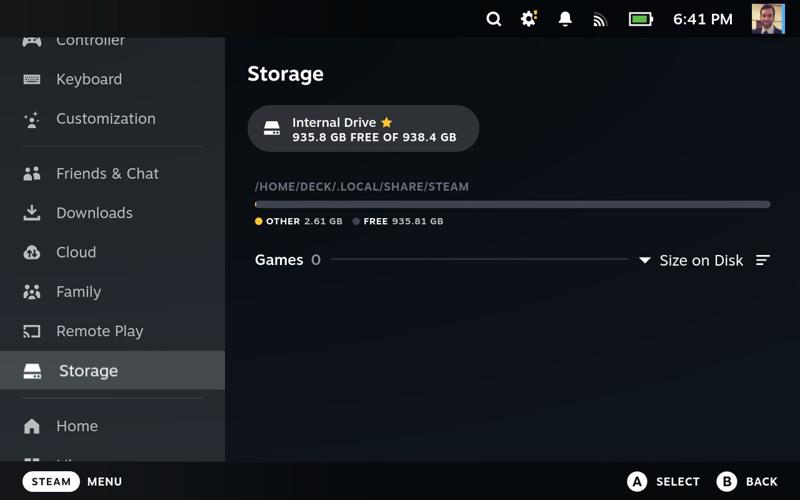The width and height of the screenshot is (800, 500).
Task: Click the sort lines icon
Action: [763, 260]
